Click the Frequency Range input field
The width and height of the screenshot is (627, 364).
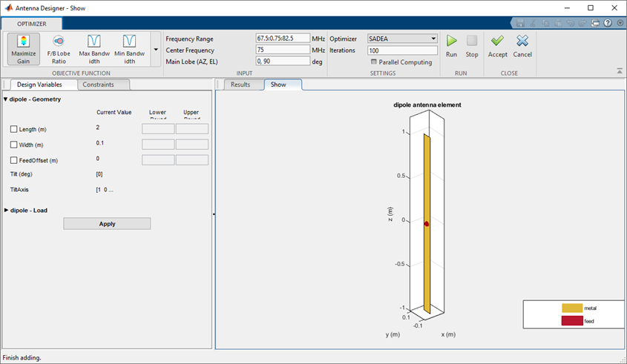283,39
